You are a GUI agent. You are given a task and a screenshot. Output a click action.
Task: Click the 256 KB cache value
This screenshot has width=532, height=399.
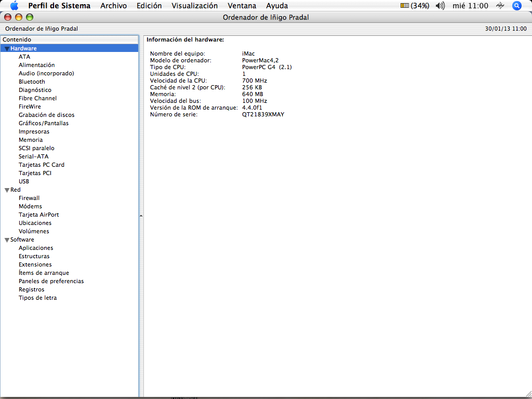click(252, 87)
